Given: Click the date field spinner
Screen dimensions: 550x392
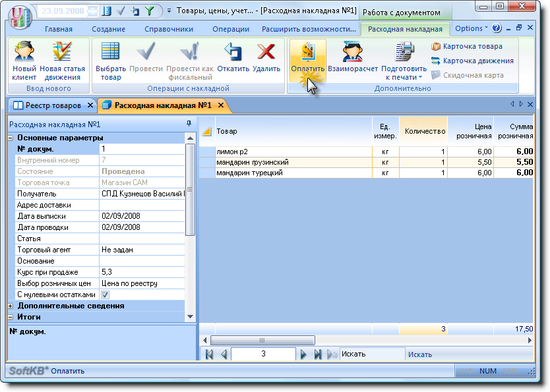Looking at the screenshot, I should point(92,11).
